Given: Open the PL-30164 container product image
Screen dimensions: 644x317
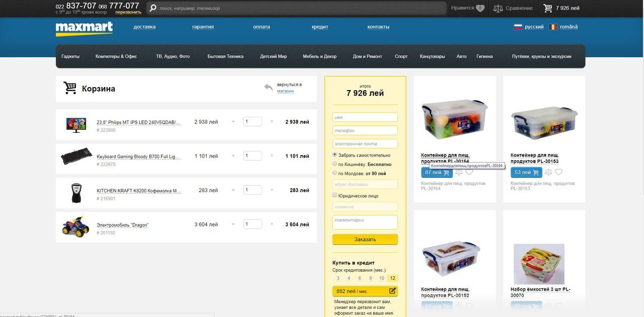Looking at the screenshot, I should (x=454, y=119).
